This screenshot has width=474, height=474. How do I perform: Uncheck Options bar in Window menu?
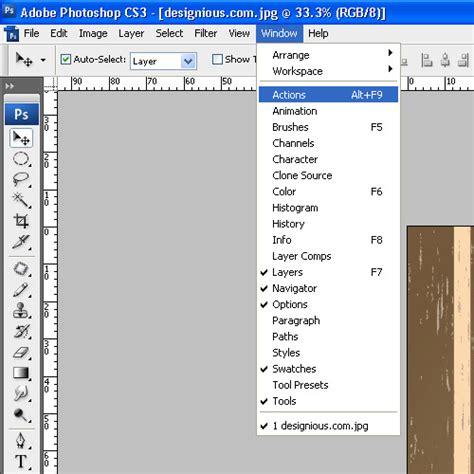pyautogui.click(x=328, y=304)
